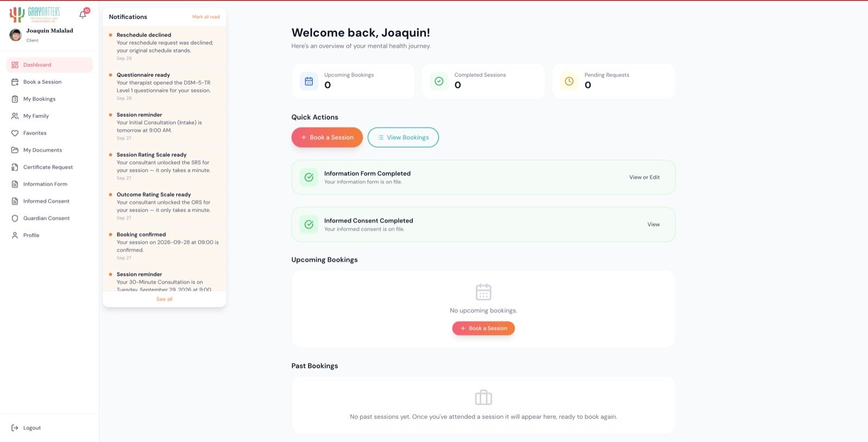868x442 pixels.
Task: Click View or Edit for Information Form
Action: pyautogui.click(x=644, y=177)
